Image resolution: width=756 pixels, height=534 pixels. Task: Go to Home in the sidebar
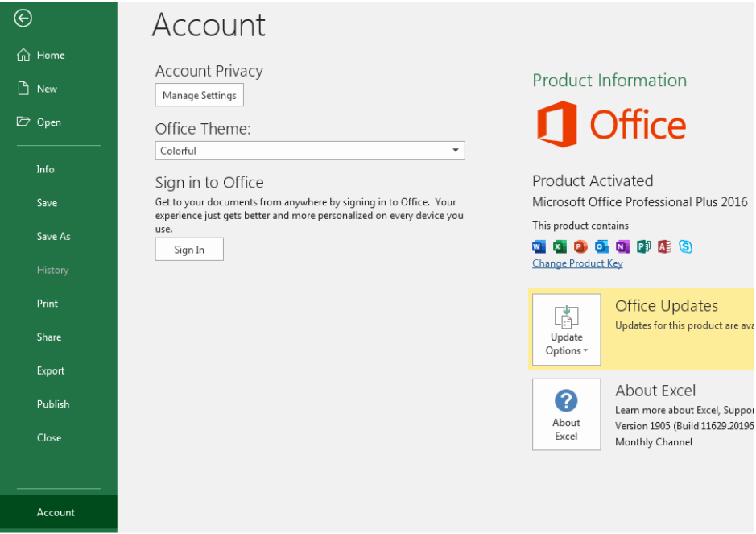pyautogui.click(x=51, y=55)
